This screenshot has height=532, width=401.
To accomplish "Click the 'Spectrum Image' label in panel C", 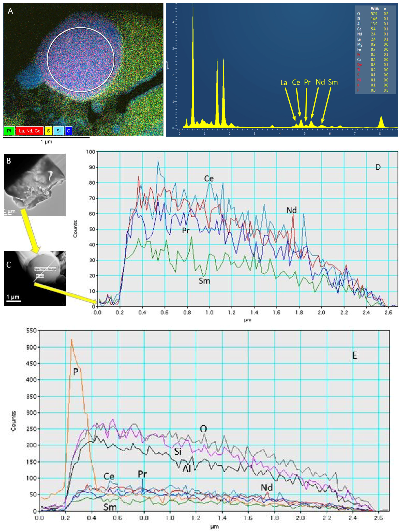I will (45, 269).
